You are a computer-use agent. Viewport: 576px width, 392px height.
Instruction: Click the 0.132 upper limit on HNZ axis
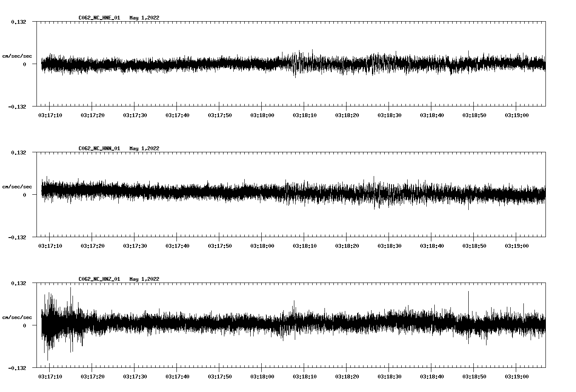[19, 283]
